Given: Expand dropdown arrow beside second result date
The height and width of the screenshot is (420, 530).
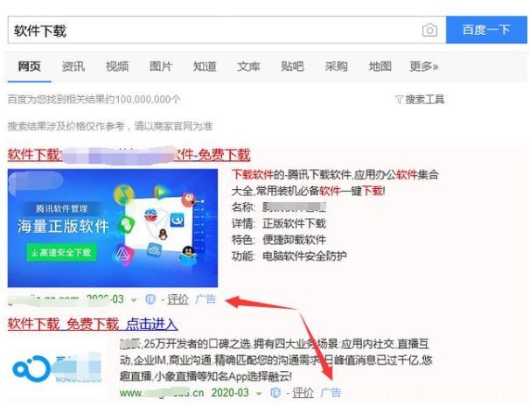Looking at the screenshot, I should click(x=259, y=394).
